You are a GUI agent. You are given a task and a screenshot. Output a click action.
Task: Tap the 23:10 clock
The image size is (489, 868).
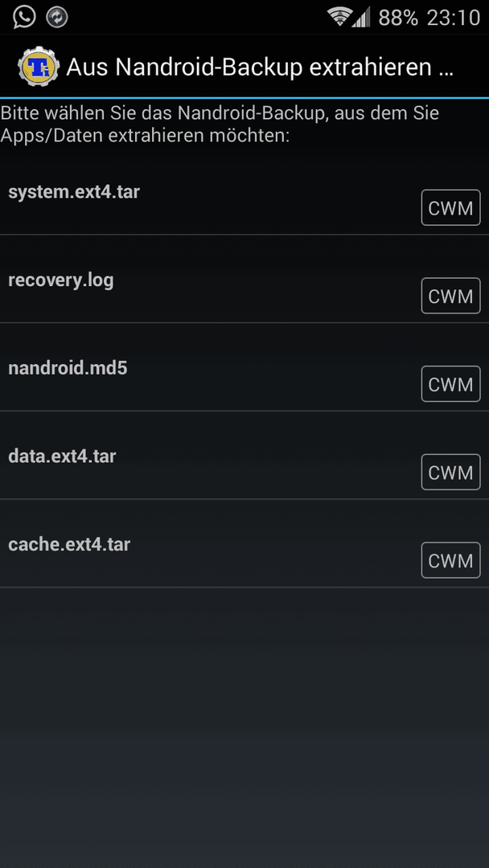453,18
